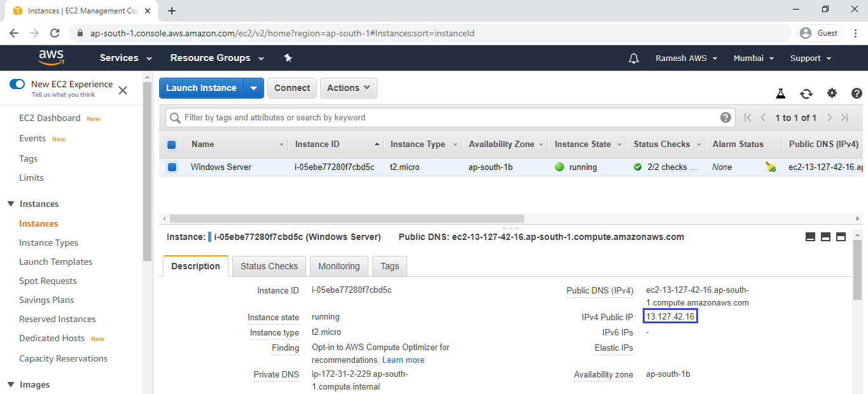Image resolution: width=868 pixels, height=394 pixels.
Task: Open Spot Requests in sidebar
Action: (x=48, y=281)
